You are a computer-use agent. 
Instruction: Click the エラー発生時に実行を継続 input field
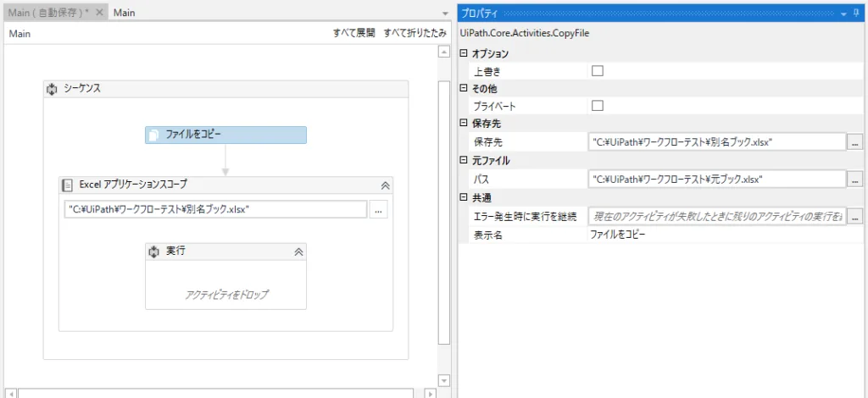[717, 216]
